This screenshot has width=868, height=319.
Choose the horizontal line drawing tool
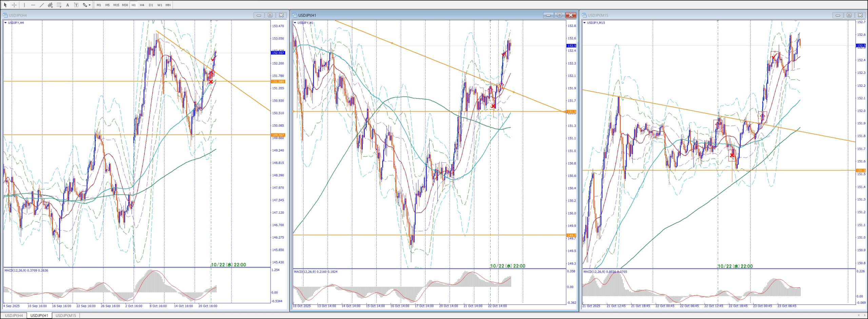(33, 5)
